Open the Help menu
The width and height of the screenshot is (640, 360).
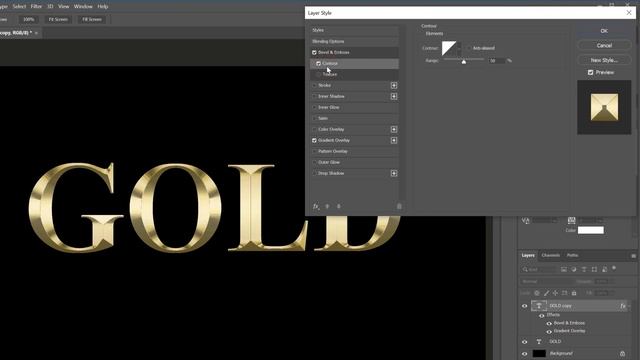103,7
